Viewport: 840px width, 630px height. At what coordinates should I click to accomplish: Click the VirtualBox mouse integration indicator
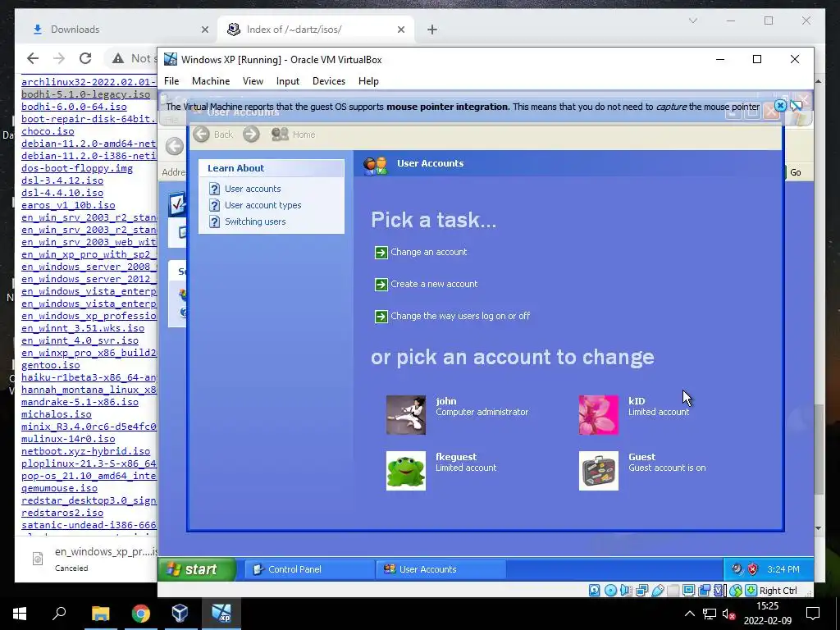pos(736,591)
